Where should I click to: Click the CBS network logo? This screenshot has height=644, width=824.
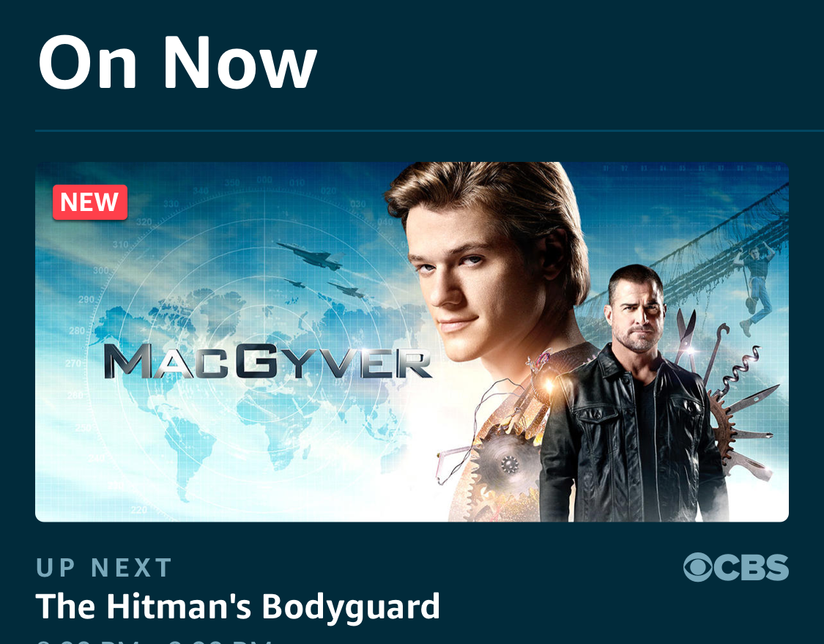(735, 567)
